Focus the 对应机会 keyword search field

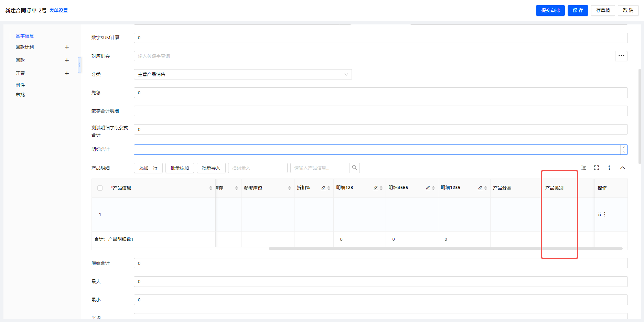[374, 56]
